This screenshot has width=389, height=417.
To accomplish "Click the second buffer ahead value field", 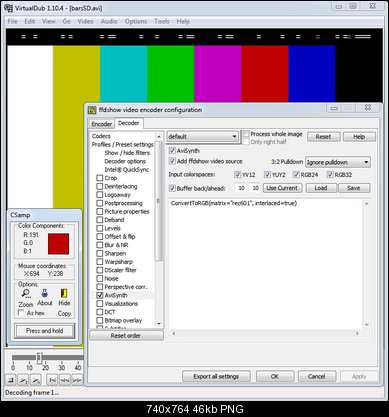I will (255, 188).
